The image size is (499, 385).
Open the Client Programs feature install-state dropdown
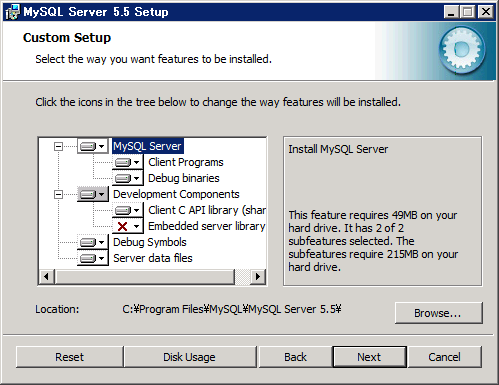(x=128, y=162)
